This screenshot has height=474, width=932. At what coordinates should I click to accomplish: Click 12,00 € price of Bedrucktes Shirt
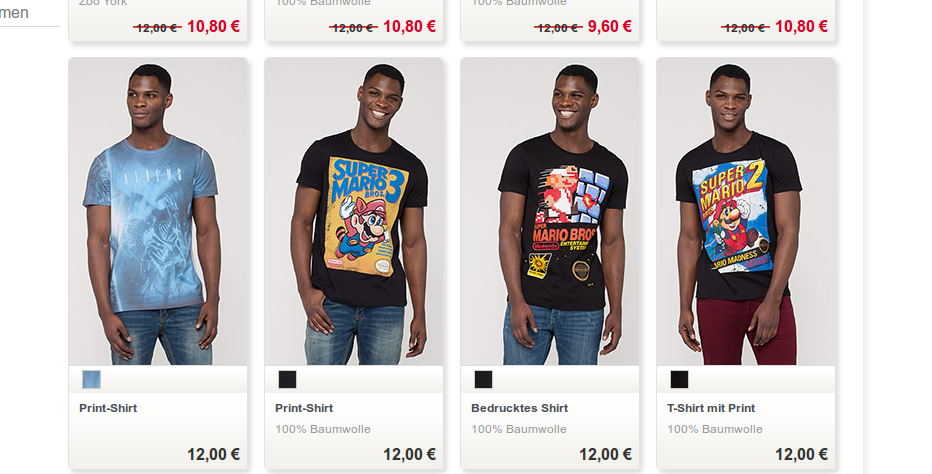click(605, 454)
